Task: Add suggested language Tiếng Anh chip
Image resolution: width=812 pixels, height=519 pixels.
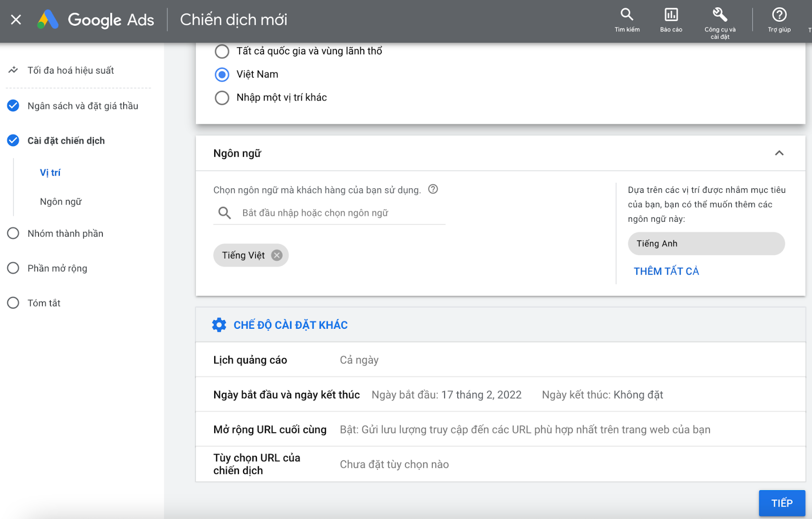Action: coord(706,244)
